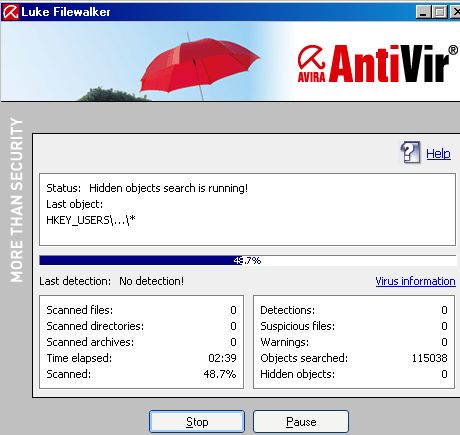Click the Help question mark icon
The width and height of the screenshot is (460, 435).
(x=410, y=152)
